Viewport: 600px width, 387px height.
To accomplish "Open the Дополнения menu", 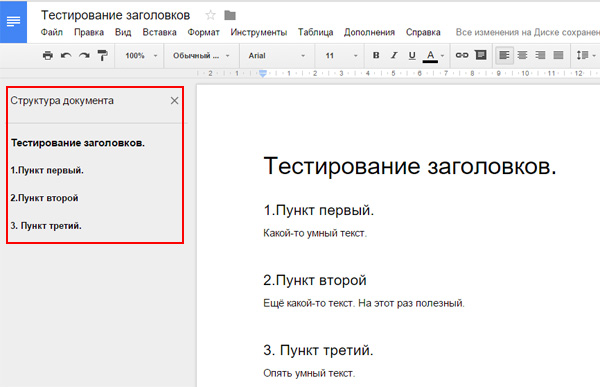I will 369,33.
